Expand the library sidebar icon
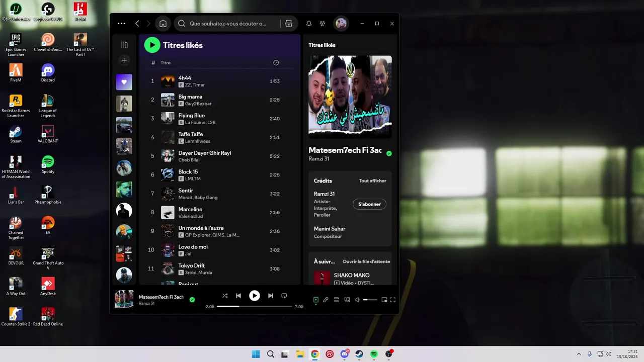644x362 pixels. [x=124, y=45]
